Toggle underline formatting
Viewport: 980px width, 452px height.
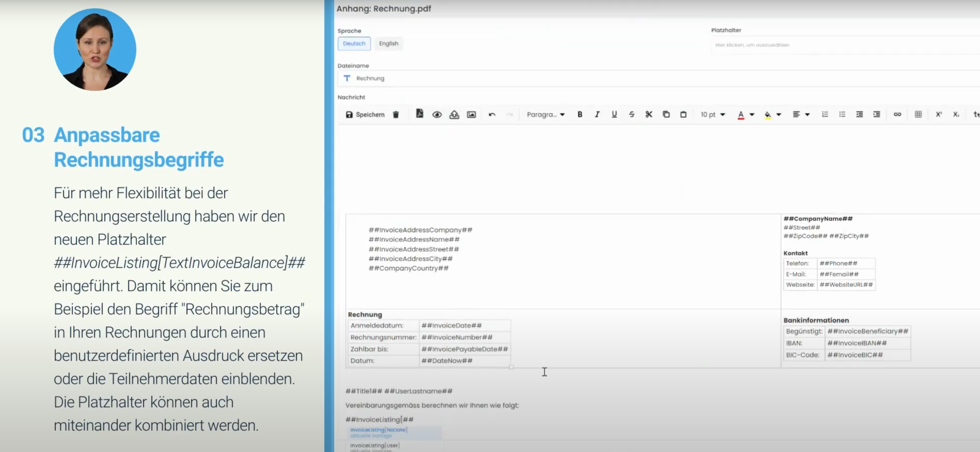614,114
